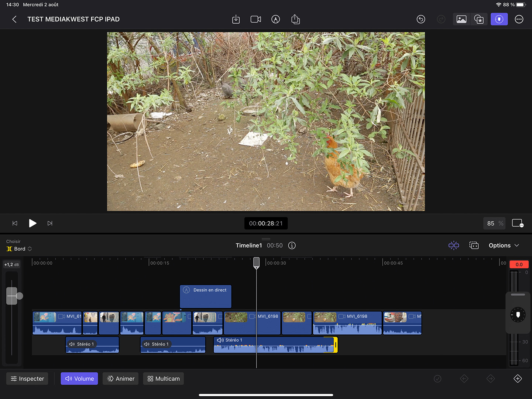The image size is (532, 399).
Task: Tap the import media icon
Action: point(236,19)
